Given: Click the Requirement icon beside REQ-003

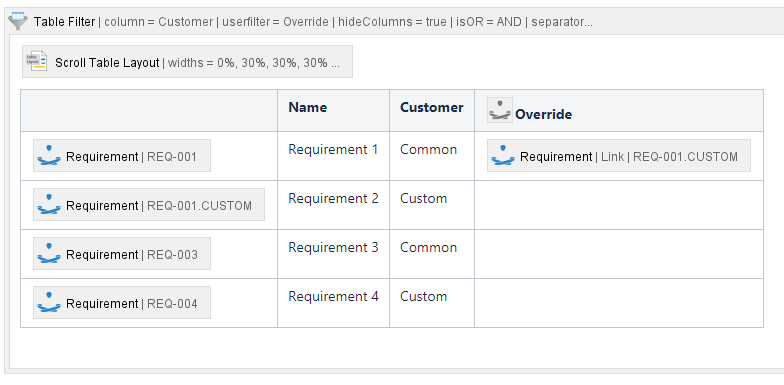Looking at the screenshot, I should (x=49, y=254).
